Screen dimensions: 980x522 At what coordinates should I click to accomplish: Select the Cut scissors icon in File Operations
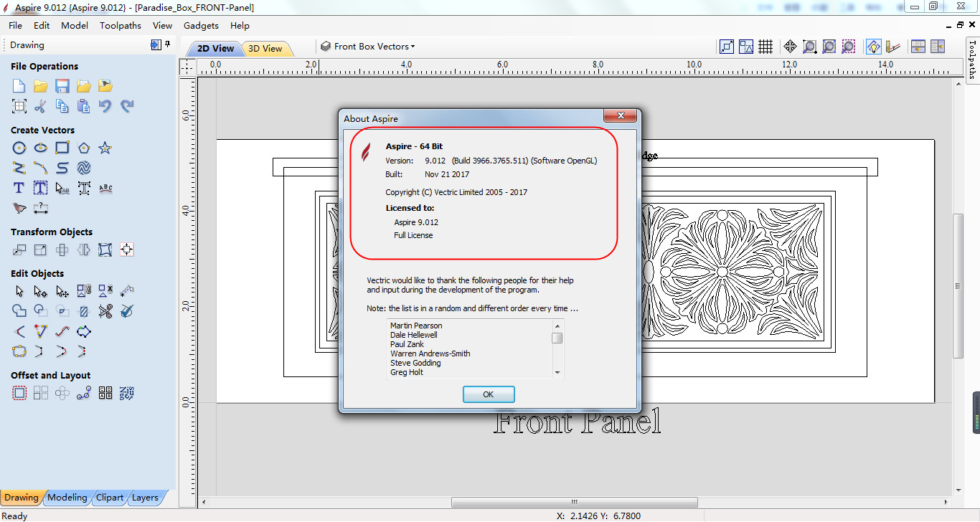(x=41, y=106)
